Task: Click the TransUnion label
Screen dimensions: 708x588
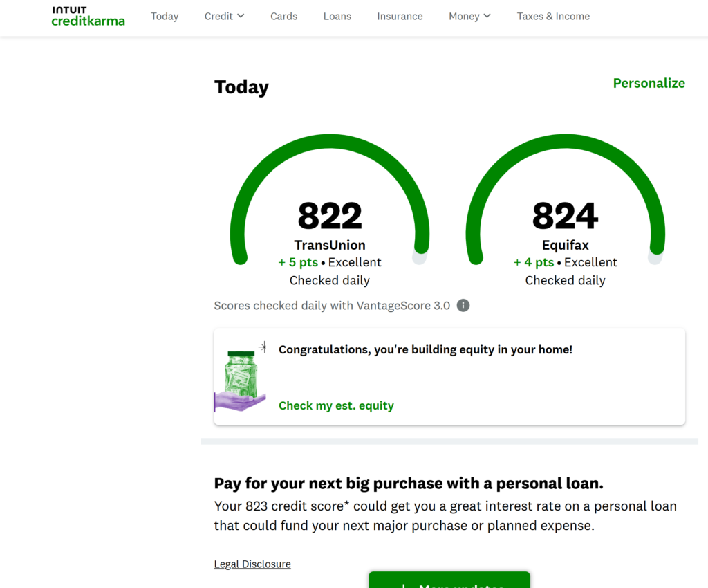Action: pos(330,245)
